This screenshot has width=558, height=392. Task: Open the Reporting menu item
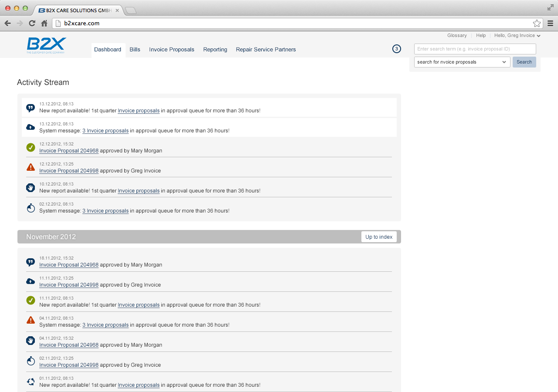[215, 50]
